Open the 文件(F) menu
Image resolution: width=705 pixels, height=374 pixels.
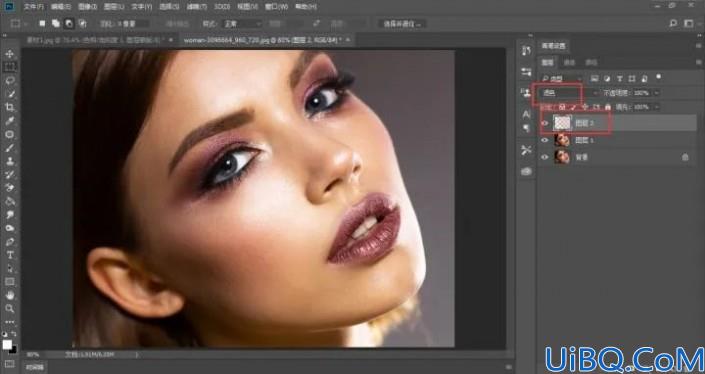[34, 7]
